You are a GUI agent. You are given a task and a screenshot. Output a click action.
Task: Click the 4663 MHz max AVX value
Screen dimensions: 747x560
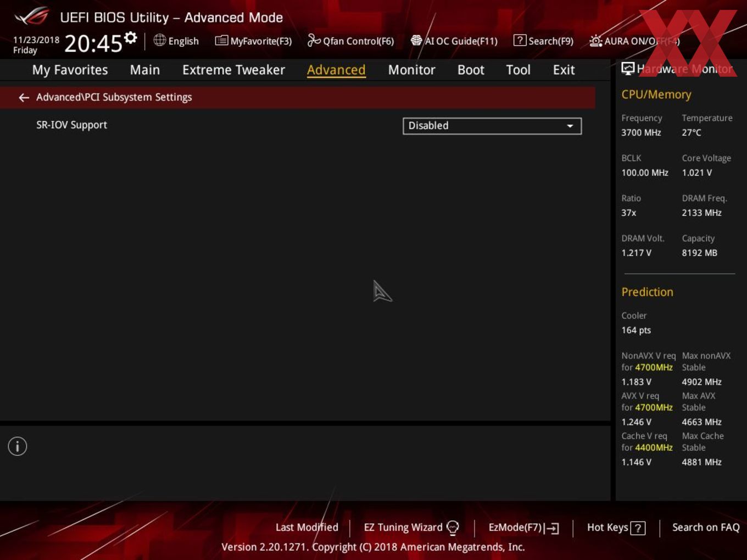tap(702, 422)
